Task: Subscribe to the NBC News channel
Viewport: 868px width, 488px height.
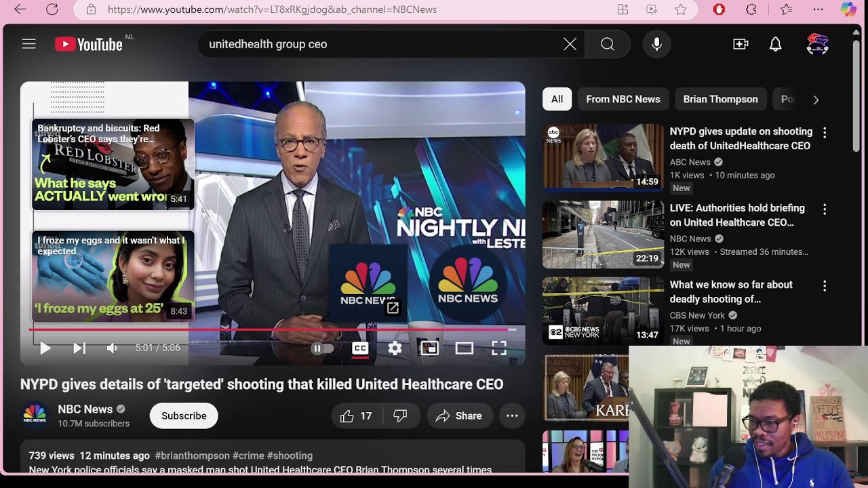Action: coord(184,415)
